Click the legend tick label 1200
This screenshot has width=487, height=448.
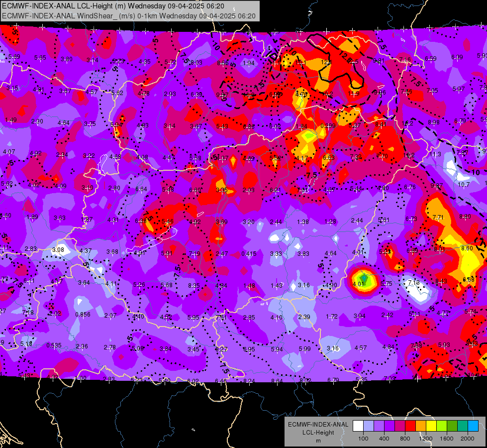(x=425, y=439)
